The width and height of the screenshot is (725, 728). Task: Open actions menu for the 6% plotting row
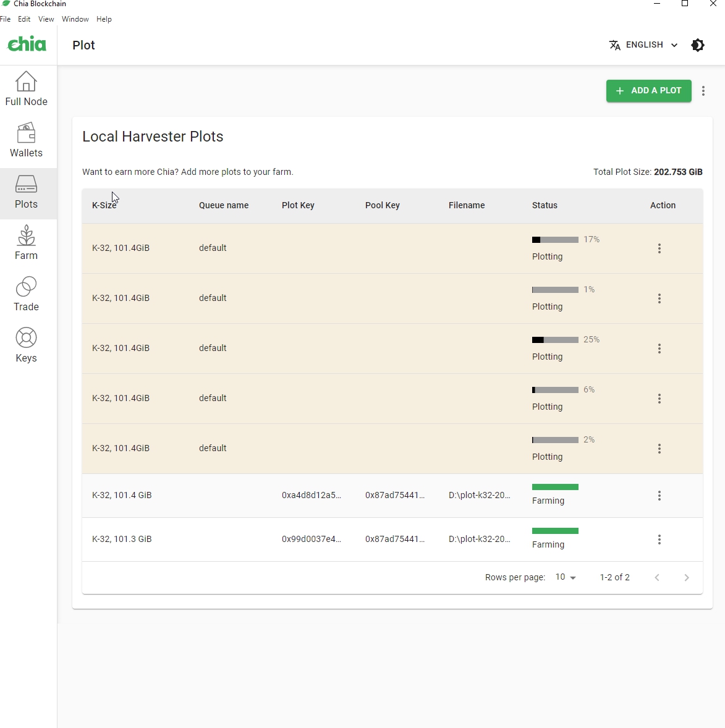659,399
